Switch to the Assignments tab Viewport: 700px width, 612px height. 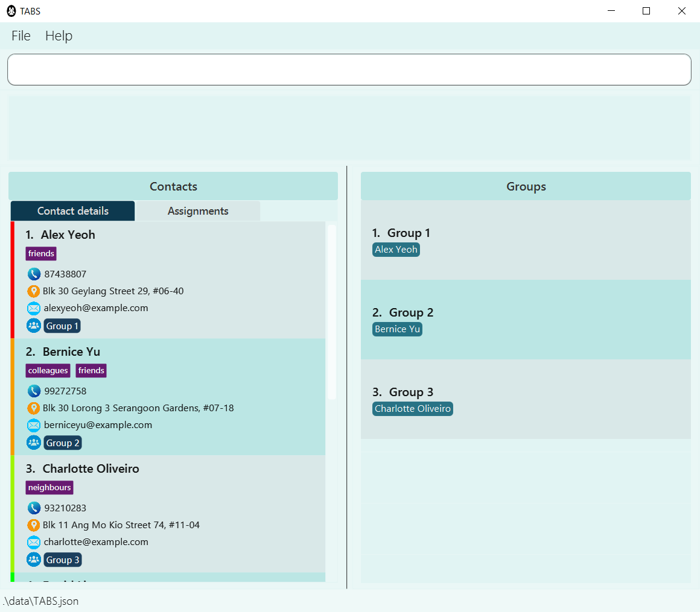click(x=198, y=211)
